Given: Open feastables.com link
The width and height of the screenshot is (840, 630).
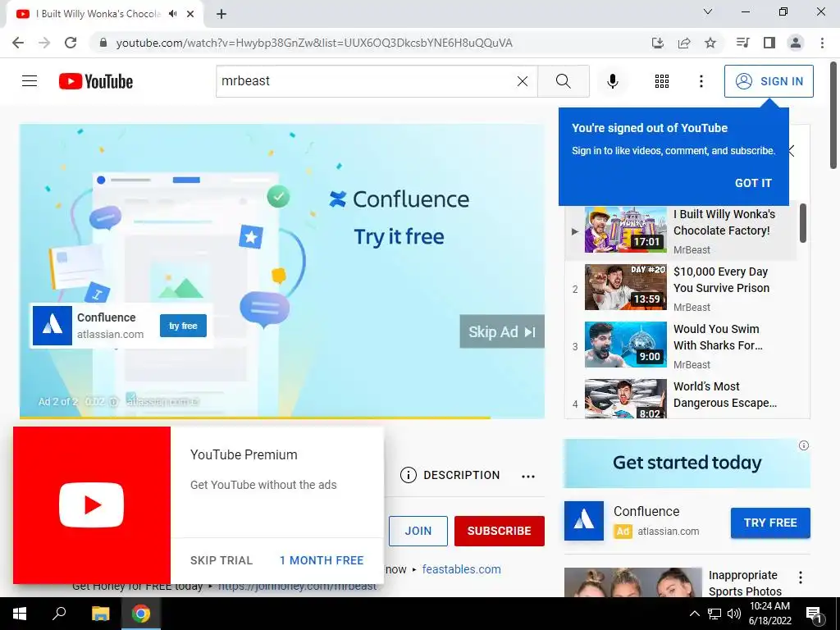Looking at the screenshot, I should point(461,569).
